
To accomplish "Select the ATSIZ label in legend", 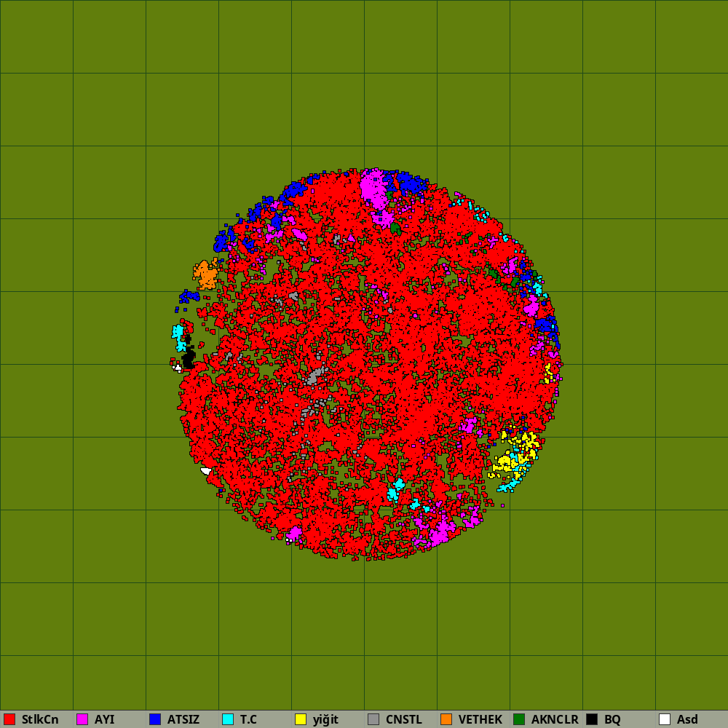I will point(183,719).
